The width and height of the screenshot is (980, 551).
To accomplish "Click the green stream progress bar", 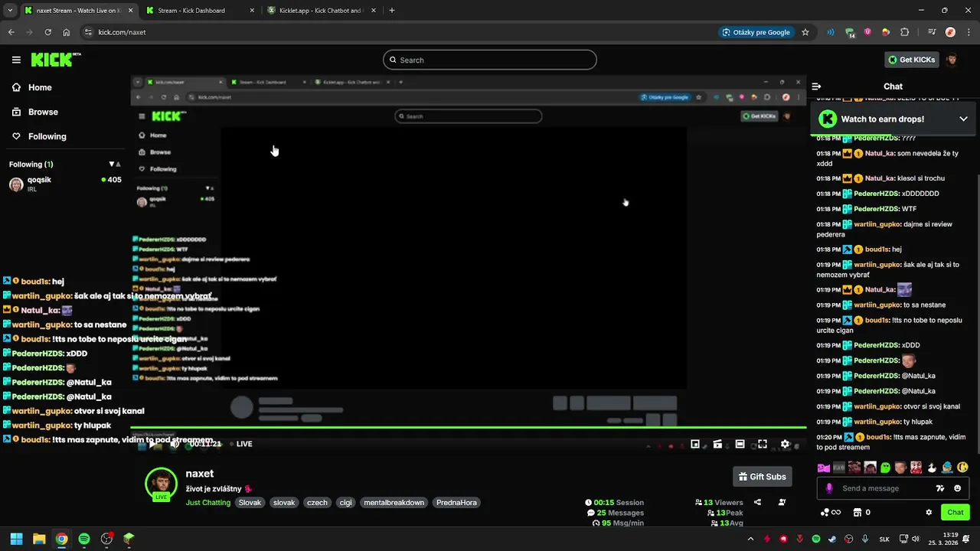I will tap(468, 428).
